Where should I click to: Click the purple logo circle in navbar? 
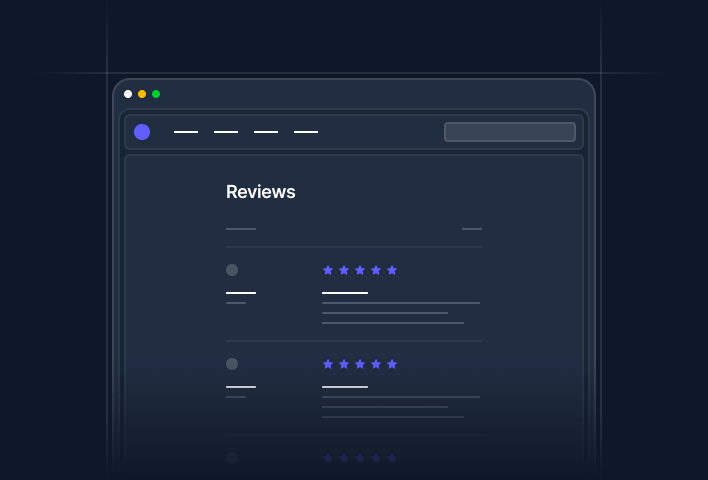(142, 132)
